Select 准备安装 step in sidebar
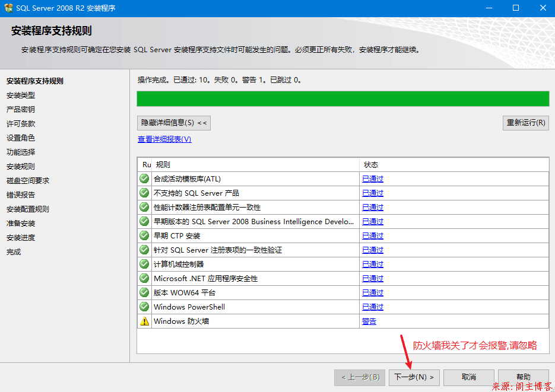 pos(21,224)
